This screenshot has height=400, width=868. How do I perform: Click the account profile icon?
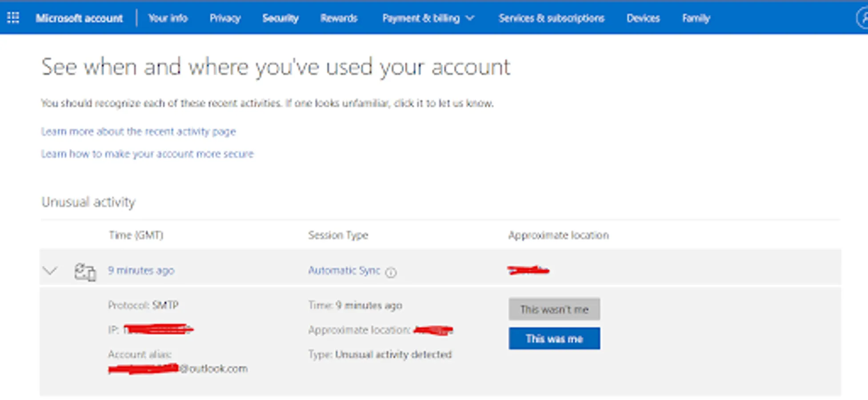coord(863,18)
